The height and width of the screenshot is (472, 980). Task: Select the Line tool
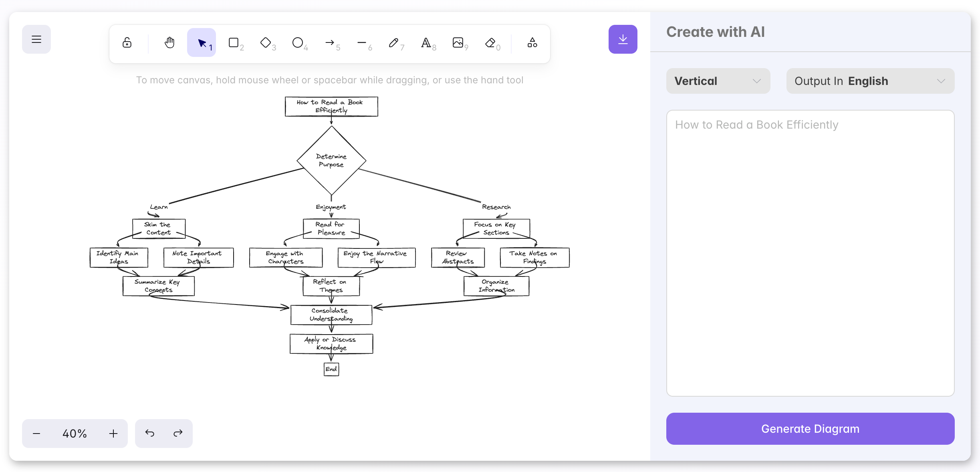362,42
